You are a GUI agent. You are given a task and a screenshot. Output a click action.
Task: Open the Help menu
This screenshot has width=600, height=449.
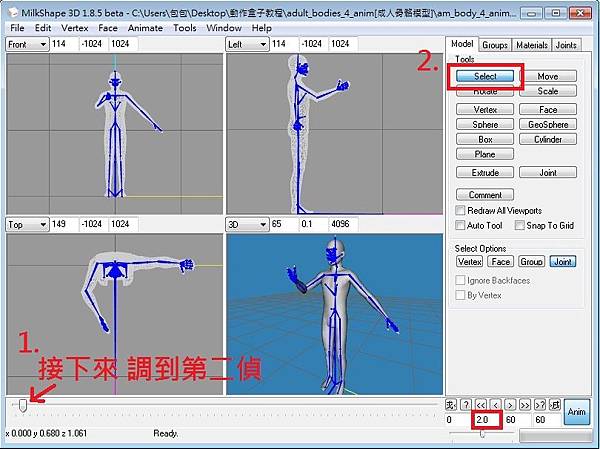coord(262,28)
